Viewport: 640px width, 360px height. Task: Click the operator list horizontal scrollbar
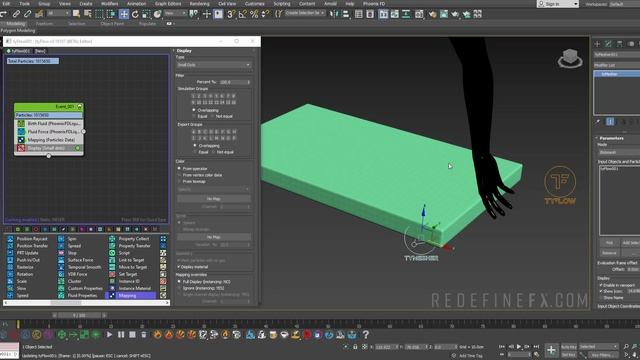87,303
